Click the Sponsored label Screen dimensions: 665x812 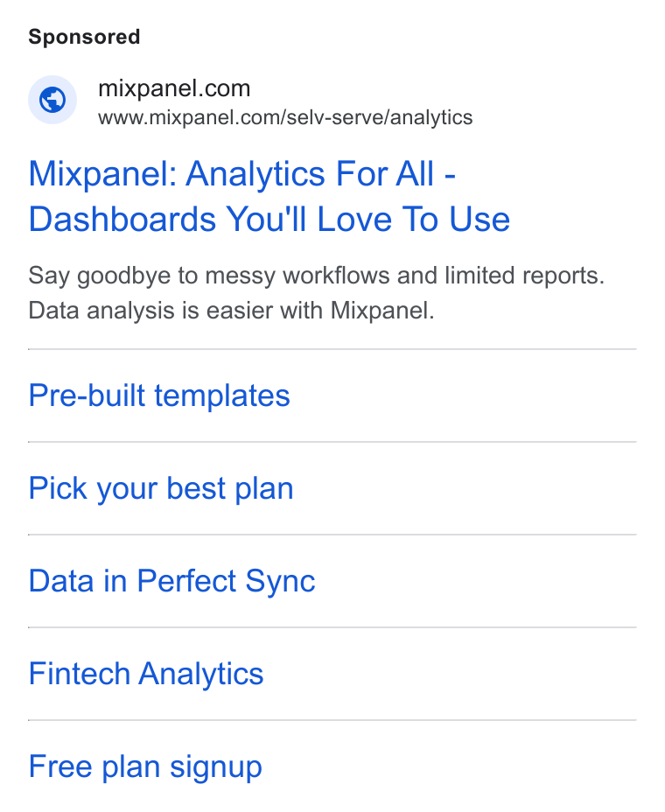click(84, 37)
